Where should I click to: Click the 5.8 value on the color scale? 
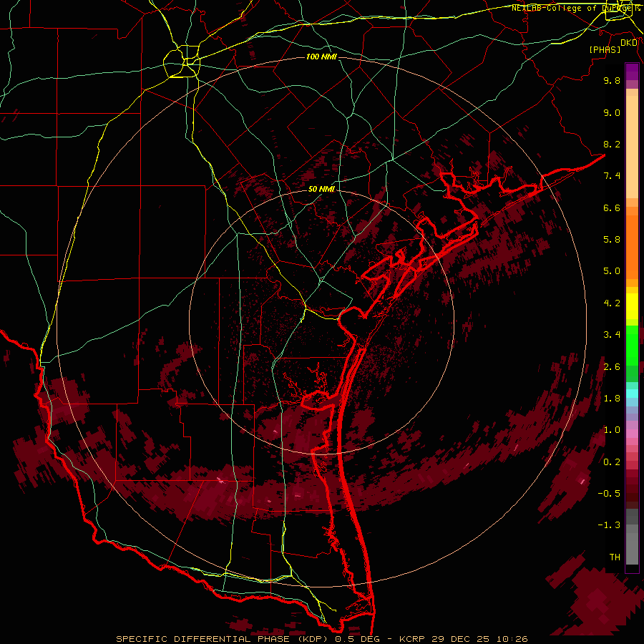[612, 240]
